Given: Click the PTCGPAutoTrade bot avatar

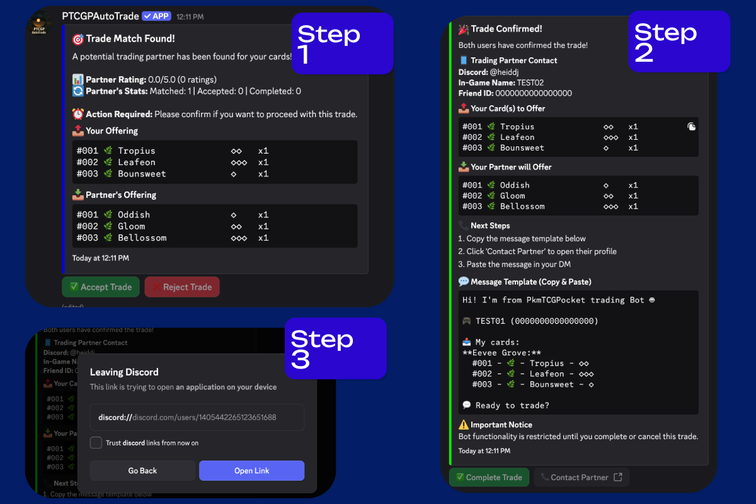Looking at the screenshot, I should pos(41,20).
